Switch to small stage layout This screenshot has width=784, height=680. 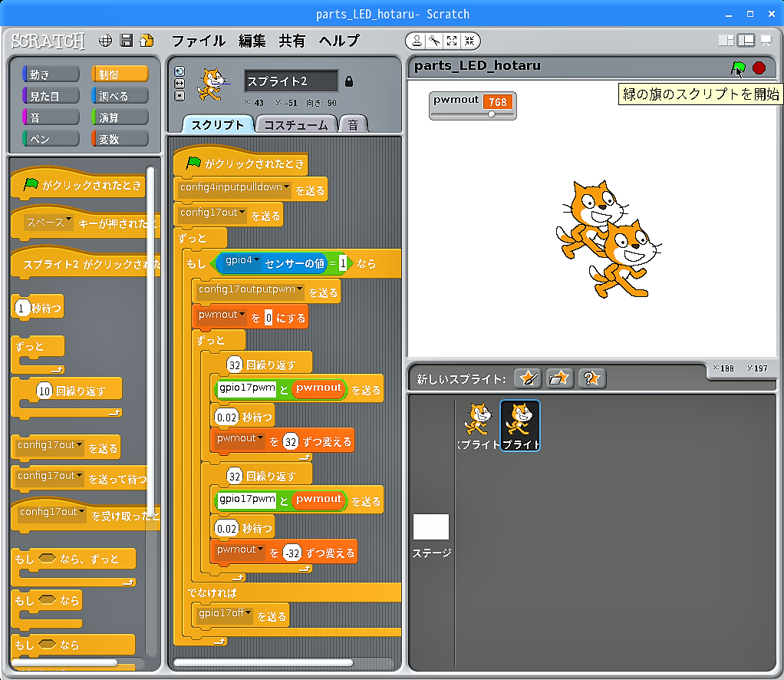pyautogui.click(x=726, y=41)
